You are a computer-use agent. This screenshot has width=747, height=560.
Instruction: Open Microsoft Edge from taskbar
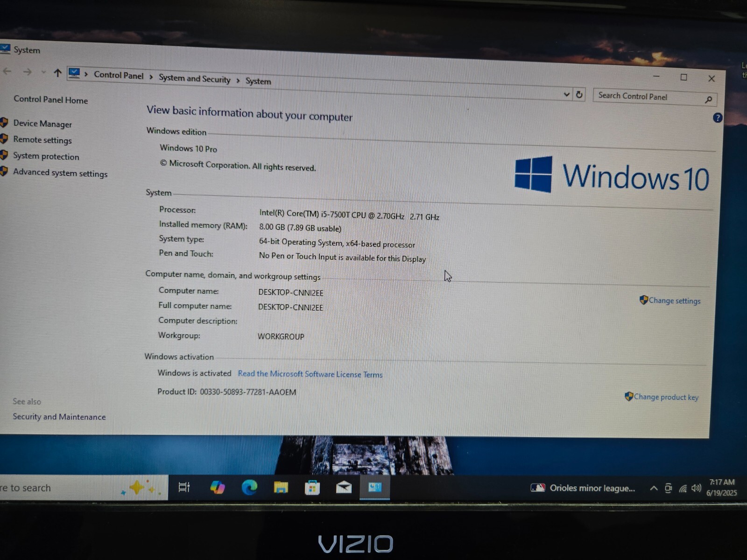click(x=249, y=487)
